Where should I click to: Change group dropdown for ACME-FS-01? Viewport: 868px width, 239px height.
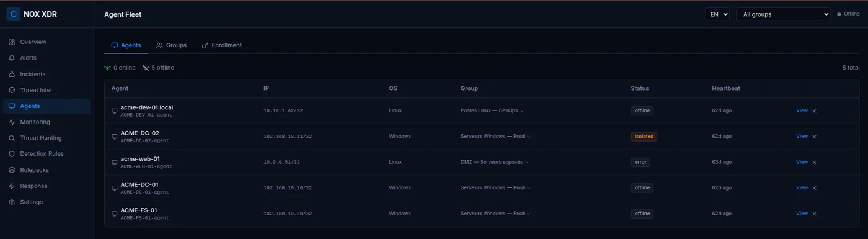pyautogui.click(x=496, y=214)
